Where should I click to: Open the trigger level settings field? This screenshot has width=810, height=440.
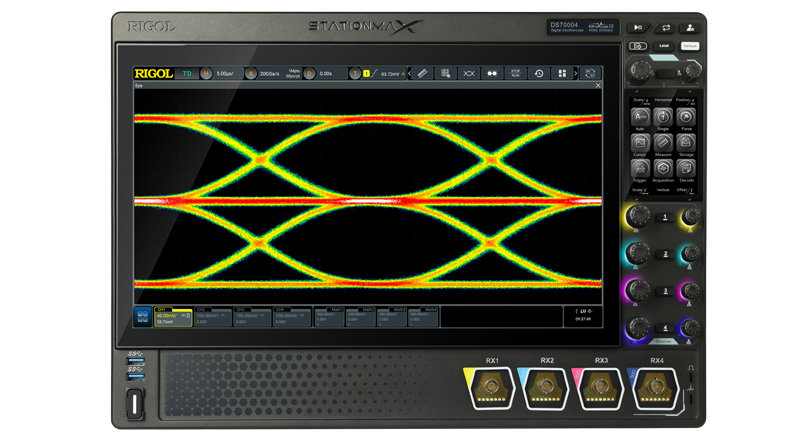pyautogui.click(x=385, y=73)
